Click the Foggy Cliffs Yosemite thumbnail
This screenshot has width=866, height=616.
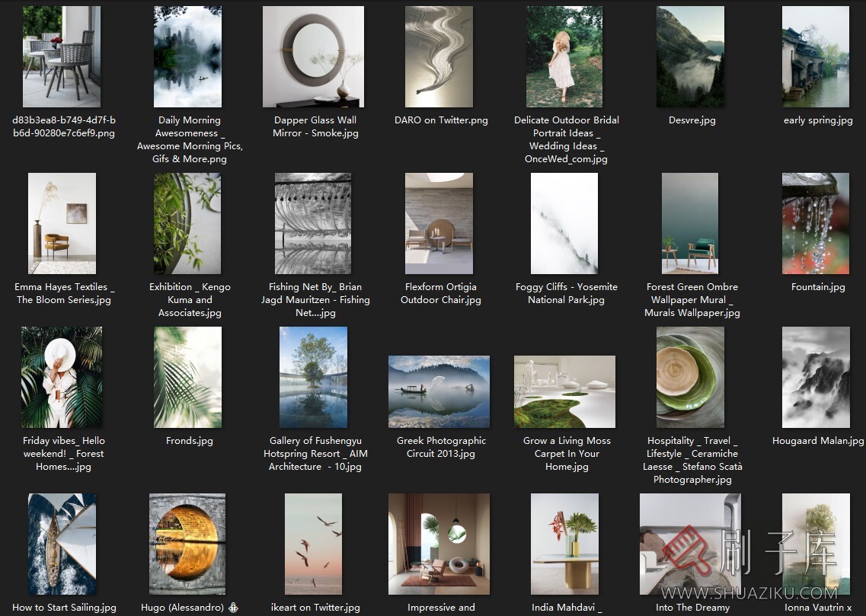(564, 223)
